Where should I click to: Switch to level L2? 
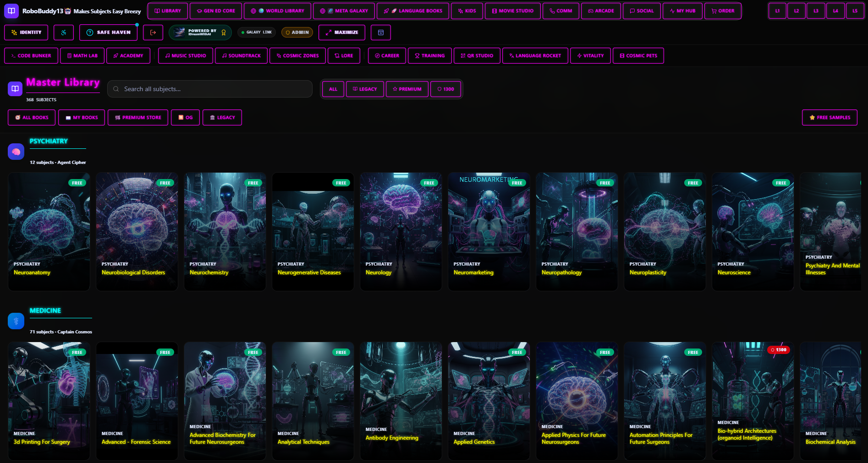click(x=797, y=11)
